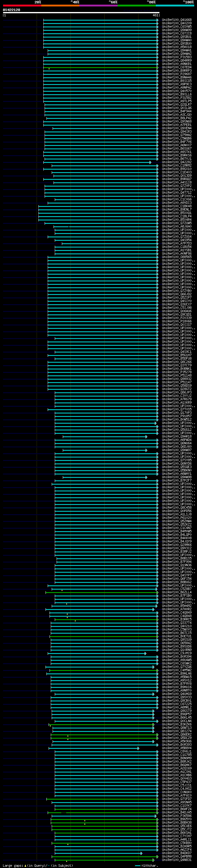Open hit UniRef100_A5B8V4

(177, 748)
